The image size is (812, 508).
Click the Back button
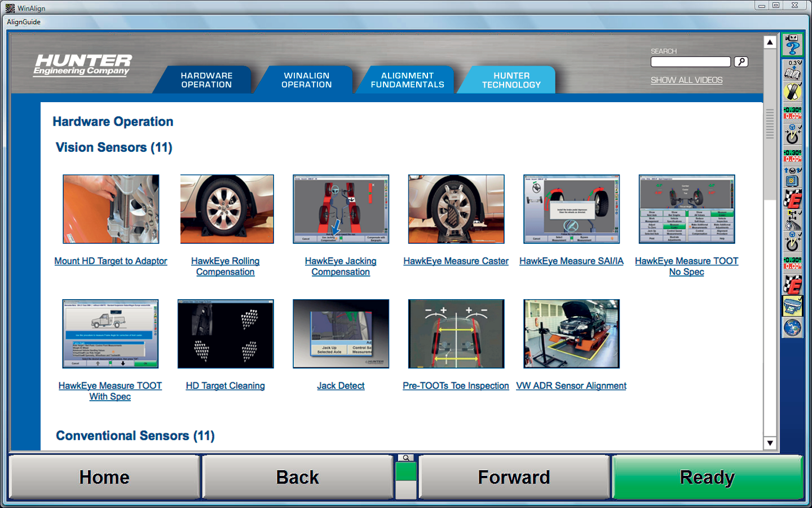[x=298, y=478]
